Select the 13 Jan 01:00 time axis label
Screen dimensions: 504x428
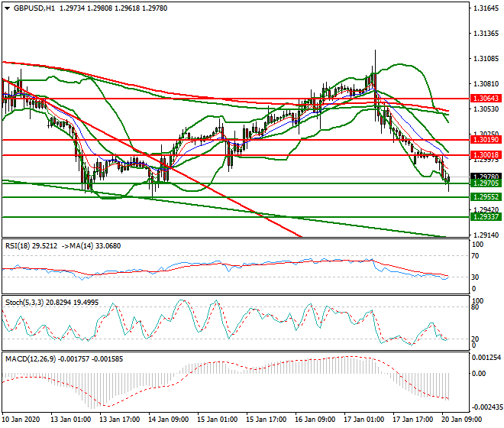(x=71, y=420)
